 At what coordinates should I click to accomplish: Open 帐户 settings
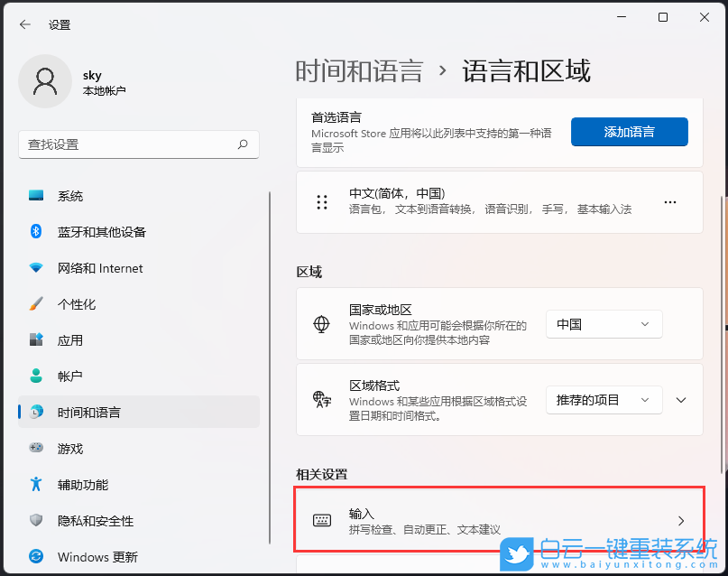click(69, 376)
